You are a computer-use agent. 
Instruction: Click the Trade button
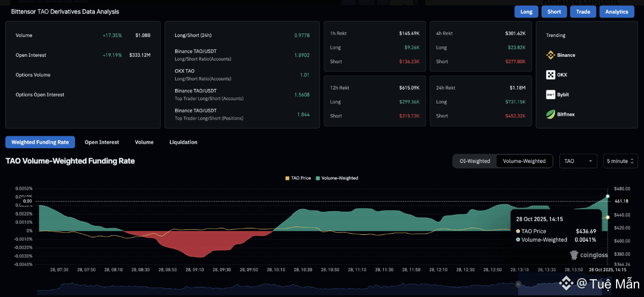click(583, 11)
